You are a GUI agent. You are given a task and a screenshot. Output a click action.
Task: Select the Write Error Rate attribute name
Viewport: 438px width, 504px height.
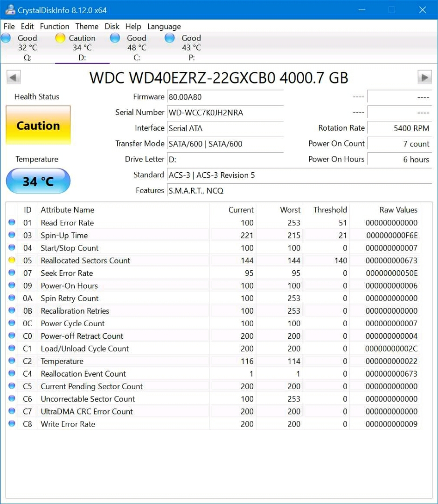pyautogui.click(x=68, y=424)
